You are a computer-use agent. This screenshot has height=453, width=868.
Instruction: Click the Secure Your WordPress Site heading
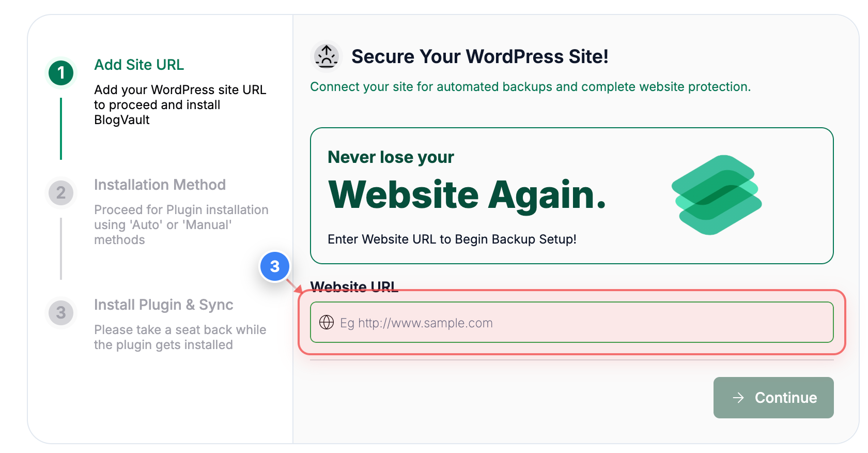480,56
